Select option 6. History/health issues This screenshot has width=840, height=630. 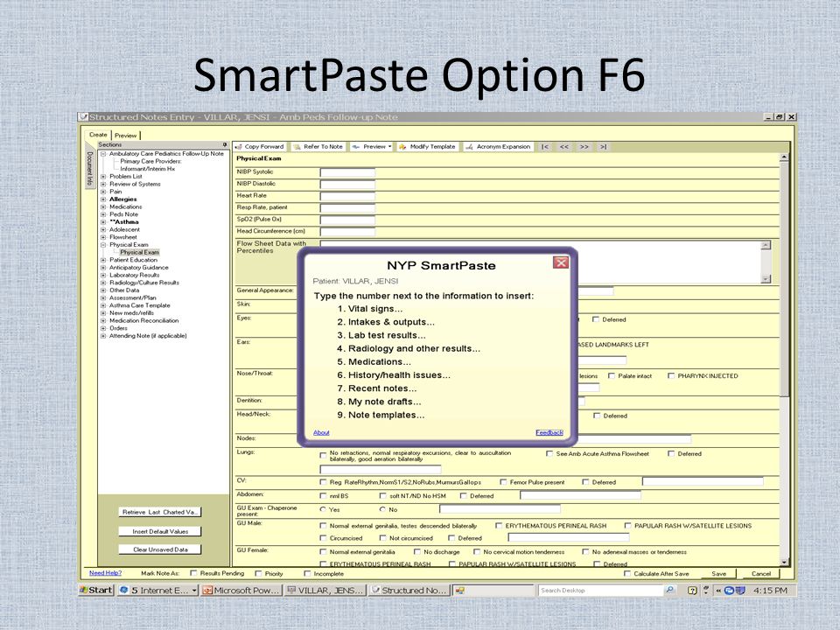[x=394, y=375]
